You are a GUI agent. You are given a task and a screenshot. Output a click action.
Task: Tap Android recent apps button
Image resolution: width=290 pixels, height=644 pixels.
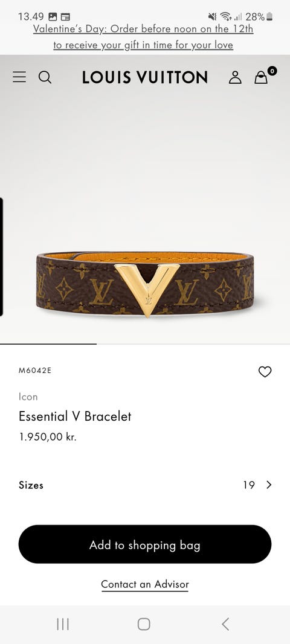62,624
